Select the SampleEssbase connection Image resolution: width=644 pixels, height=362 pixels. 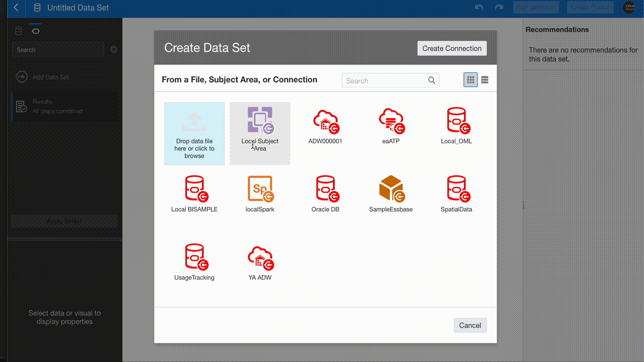tap(391, 194)
